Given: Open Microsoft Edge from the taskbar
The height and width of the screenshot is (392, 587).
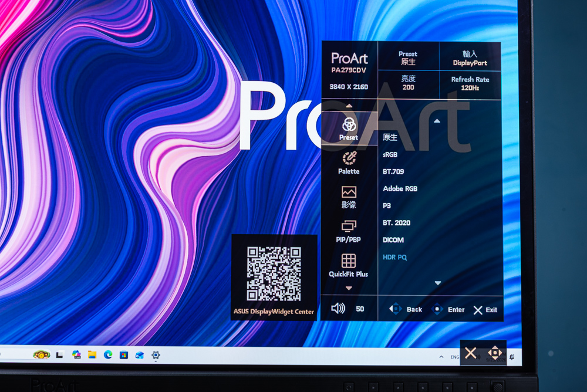Looking at the screenshot, I should click(108, 354).
